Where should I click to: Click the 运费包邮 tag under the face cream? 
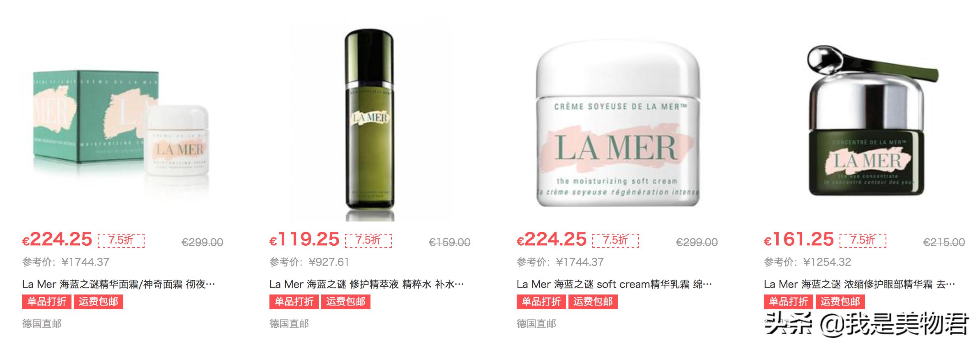(99, 301)
